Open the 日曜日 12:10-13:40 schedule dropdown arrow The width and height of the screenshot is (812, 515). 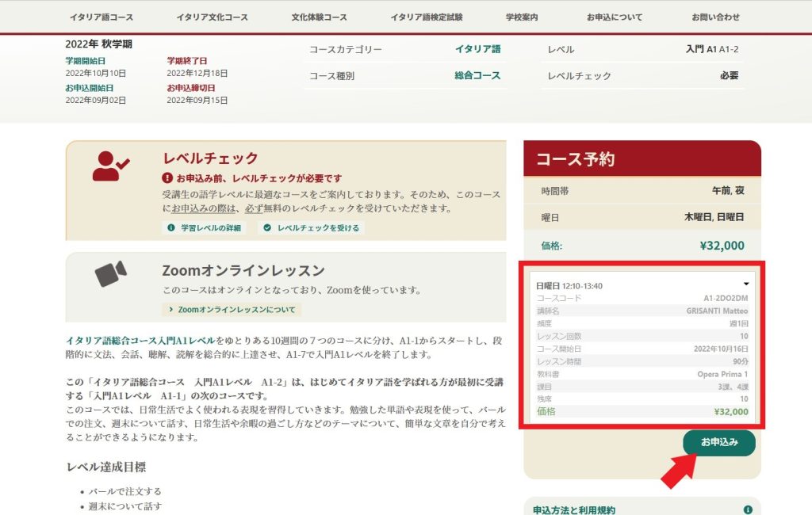[745, 284]
